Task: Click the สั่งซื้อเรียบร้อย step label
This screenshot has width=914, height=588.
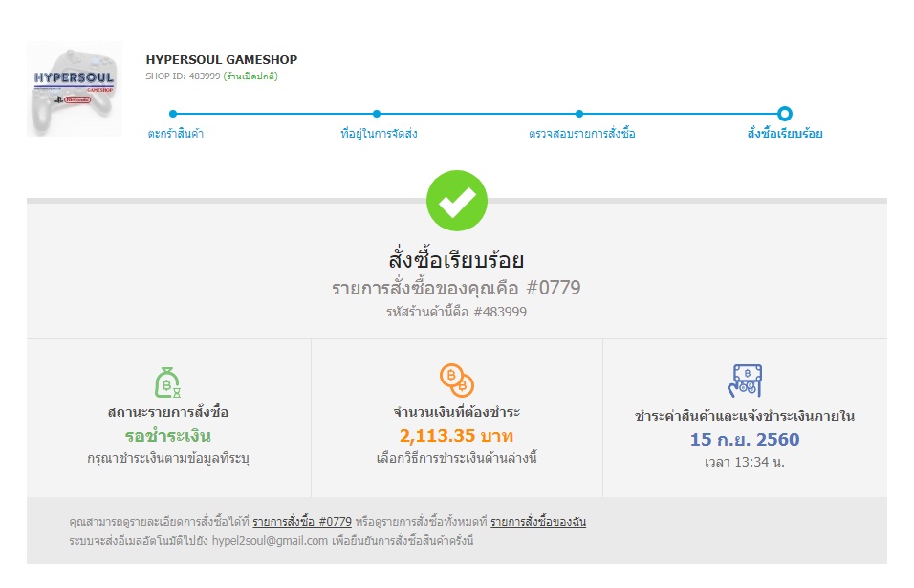Action: coord(784,134)
